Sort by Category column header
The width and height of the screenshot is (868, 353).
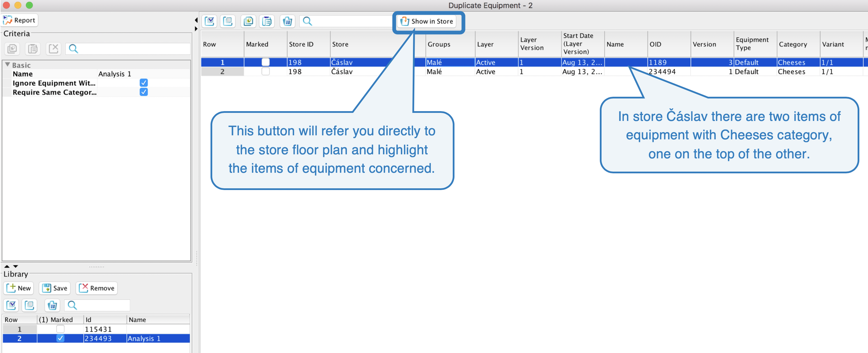(x=792, y=44)
